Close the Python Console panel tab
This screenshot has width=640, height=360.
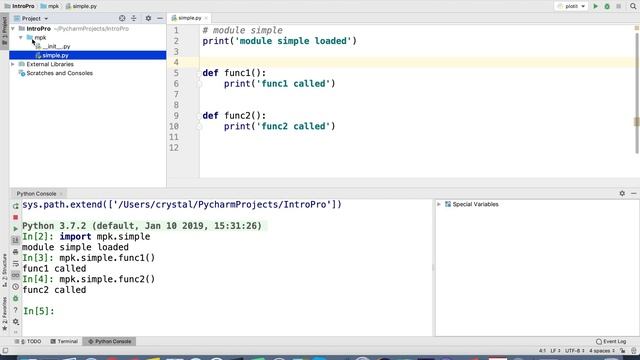click(x=61, y=194)
